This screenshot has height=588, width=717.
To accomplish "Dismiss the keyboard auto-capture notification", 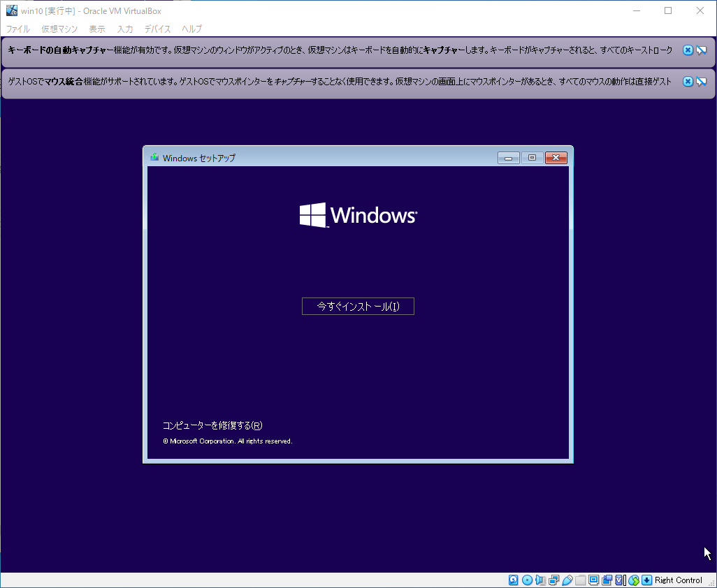I will point(688,50).
